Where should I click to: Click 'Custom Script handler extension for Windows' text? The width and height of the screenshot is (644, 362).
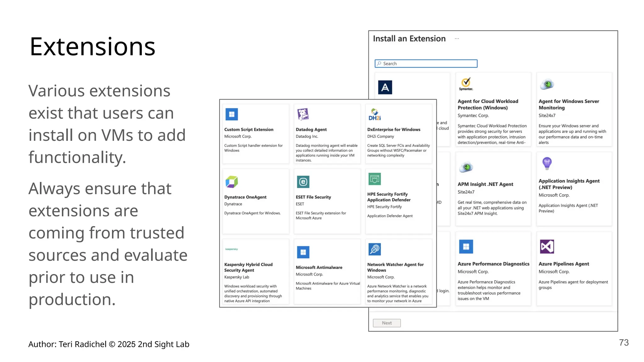pos(253,148)
